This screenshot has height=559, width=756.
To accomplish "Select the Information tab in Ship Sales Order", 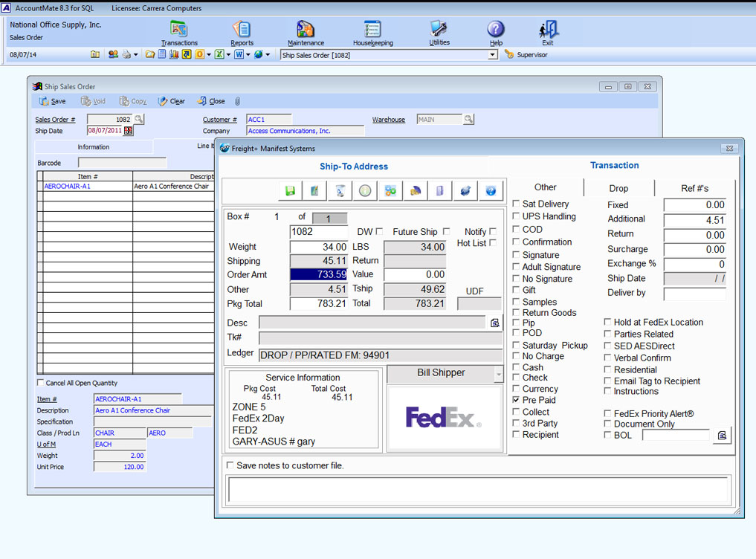I will 94,147.
